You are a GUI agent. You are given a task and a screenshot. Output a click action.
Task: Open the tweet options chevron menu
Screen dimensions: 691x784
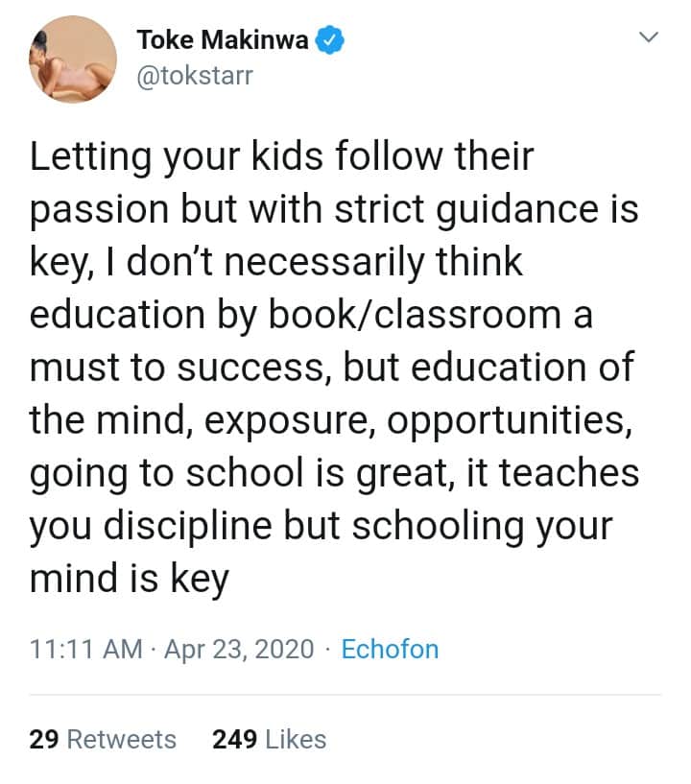tap(650, 38)
